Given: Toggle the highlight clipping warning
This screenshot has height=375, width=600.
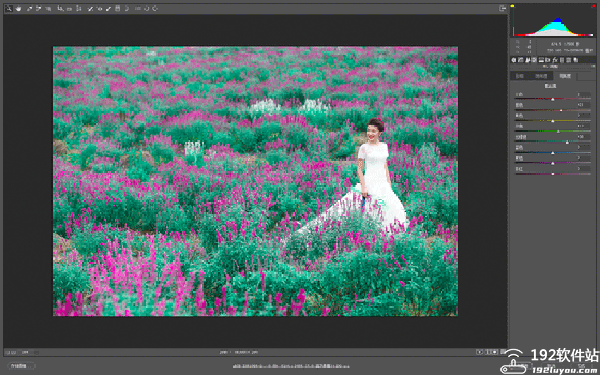Looking at the screenshot, I should pyautogui.click(x=593, y=6).
